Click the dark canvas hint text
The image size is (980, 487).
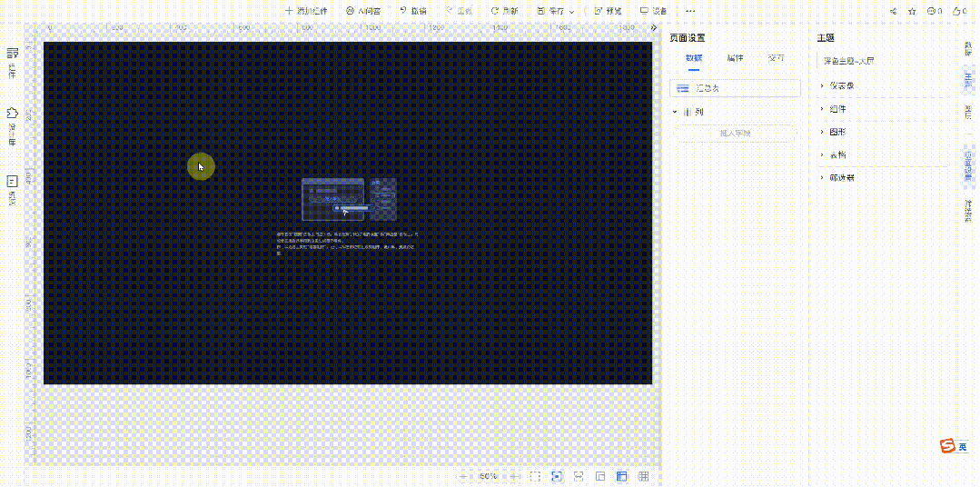348,243
